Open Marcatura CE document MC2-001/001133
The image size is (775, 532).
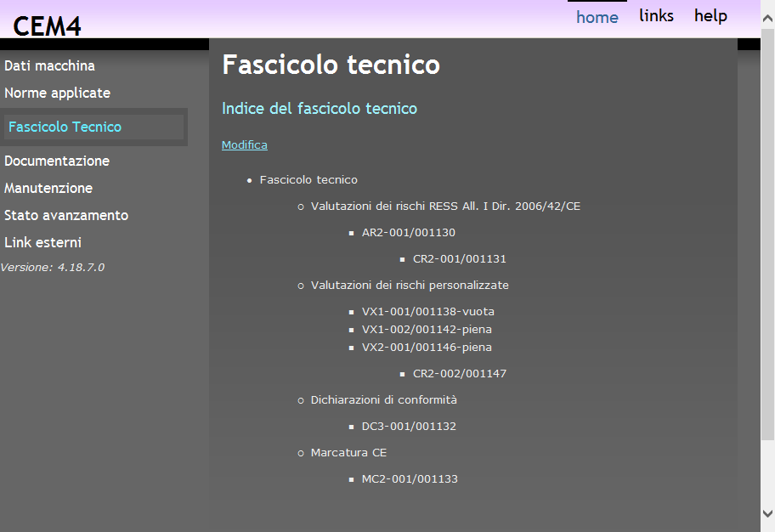coord(410,478)
